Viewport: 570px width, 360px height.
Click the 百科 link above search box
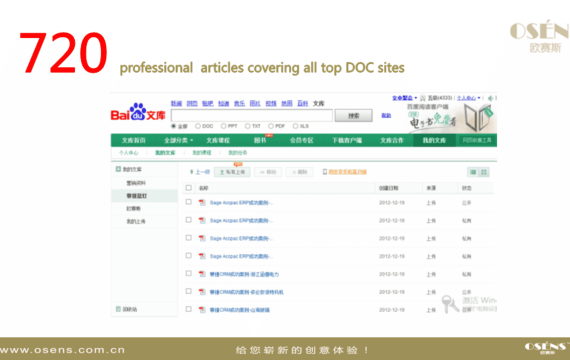click(302, 104)
